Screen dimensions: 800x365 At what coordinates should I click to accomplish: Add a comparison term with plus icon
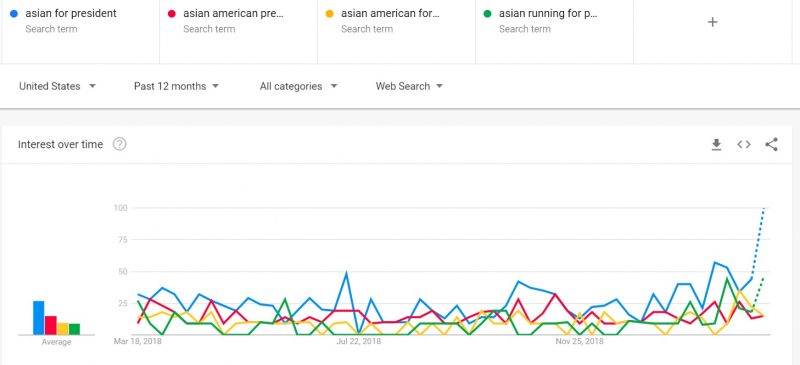(713, 22)
